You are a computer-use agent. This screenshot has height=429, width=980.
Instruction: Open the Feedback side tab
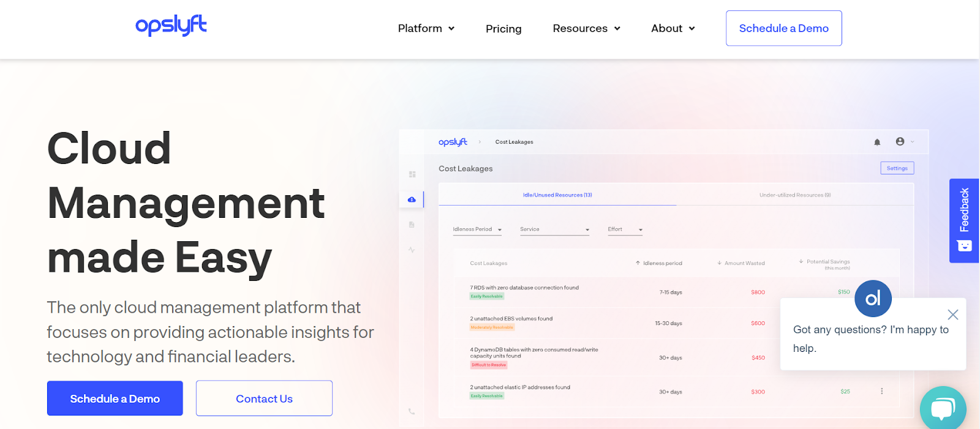point(964,221)
